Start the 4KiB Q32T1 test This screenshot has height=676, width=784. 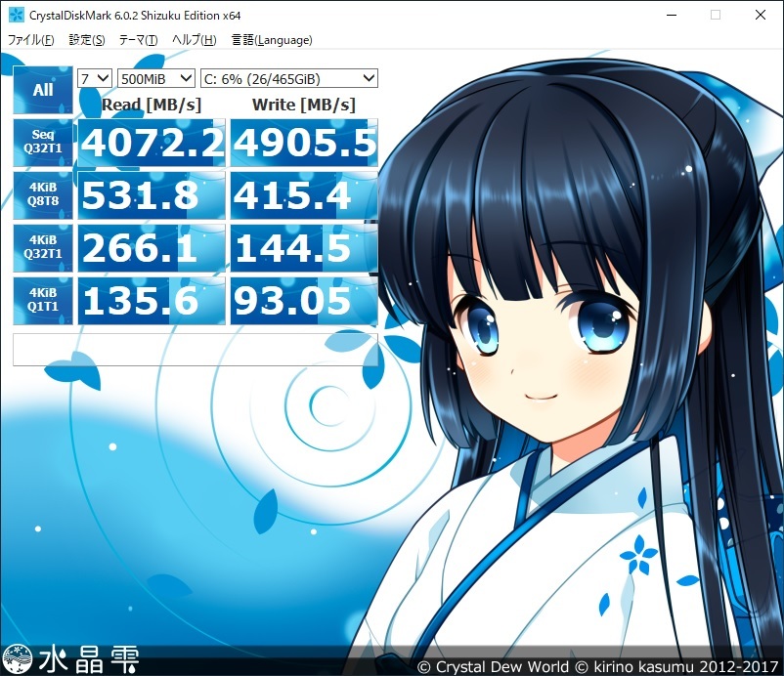click(x=43, y=248)
